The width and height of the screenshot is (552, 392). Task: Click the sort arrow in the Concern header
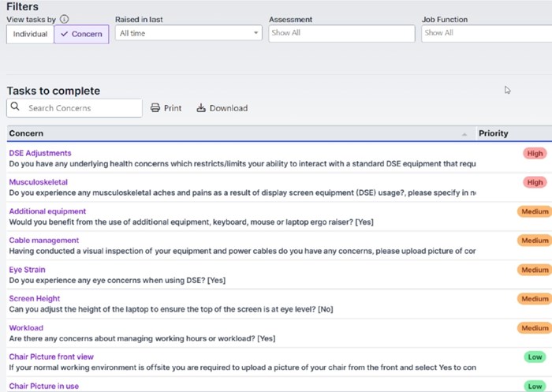(464, 134)
